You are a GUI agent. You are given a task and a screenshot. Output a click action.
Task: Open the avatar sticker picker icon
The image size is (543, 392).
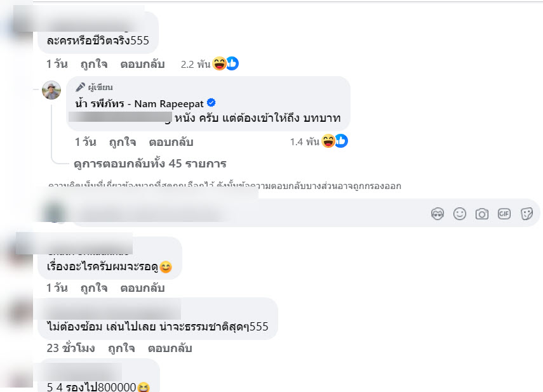click(x=438, y=214)
